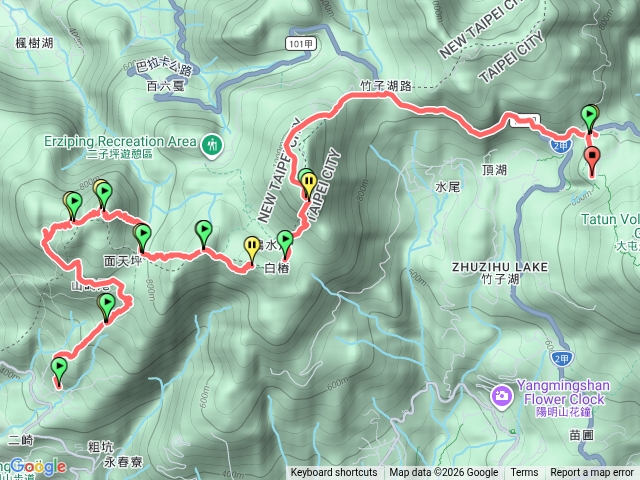Click the 2甲 road shield near Flower Clock
This screenshot has height=480, width=640.
[x=561, y=359]
